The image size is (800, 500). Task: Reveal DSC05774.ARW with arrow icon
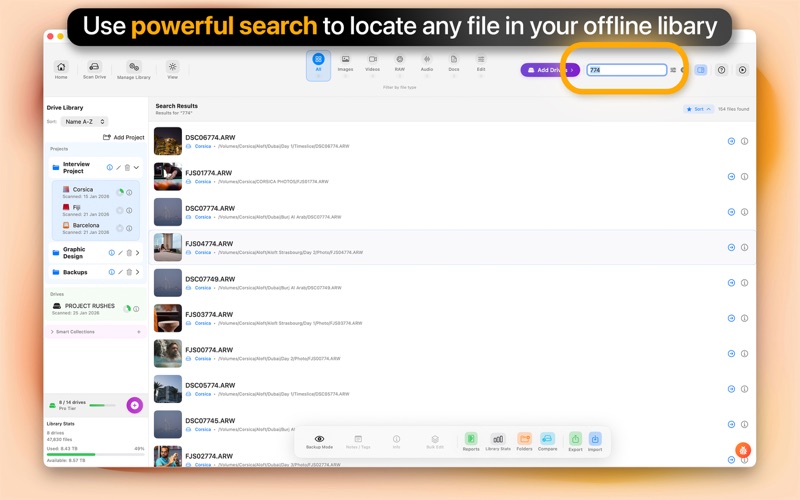click(x=731, y=389)
